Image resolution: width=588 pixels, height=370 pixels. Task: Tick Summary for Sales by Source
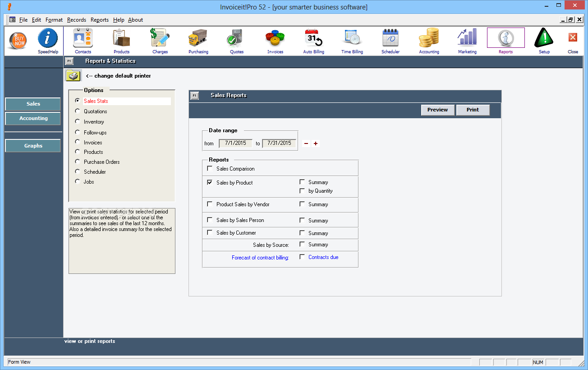[302, 244]
